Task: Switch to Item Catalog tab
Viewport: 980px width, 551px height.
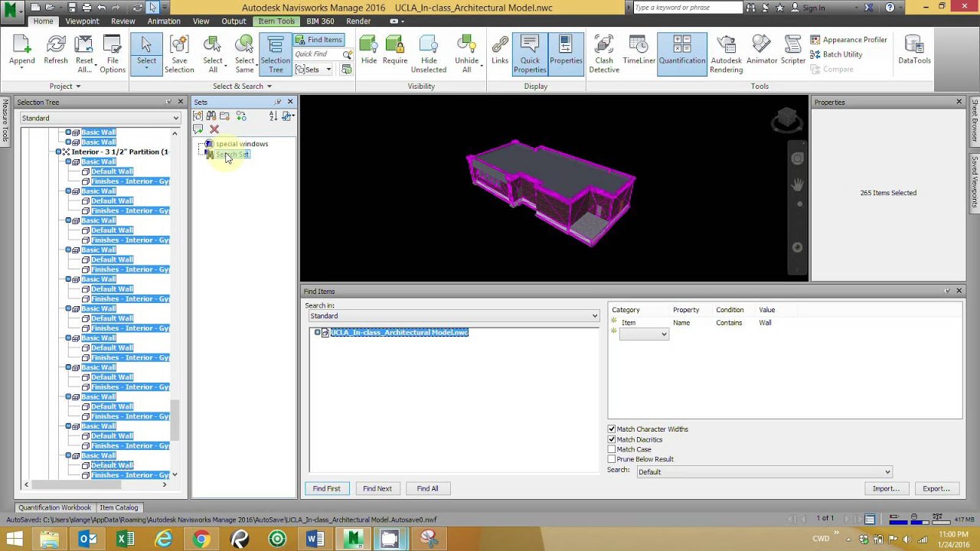Action: [119, 507]
